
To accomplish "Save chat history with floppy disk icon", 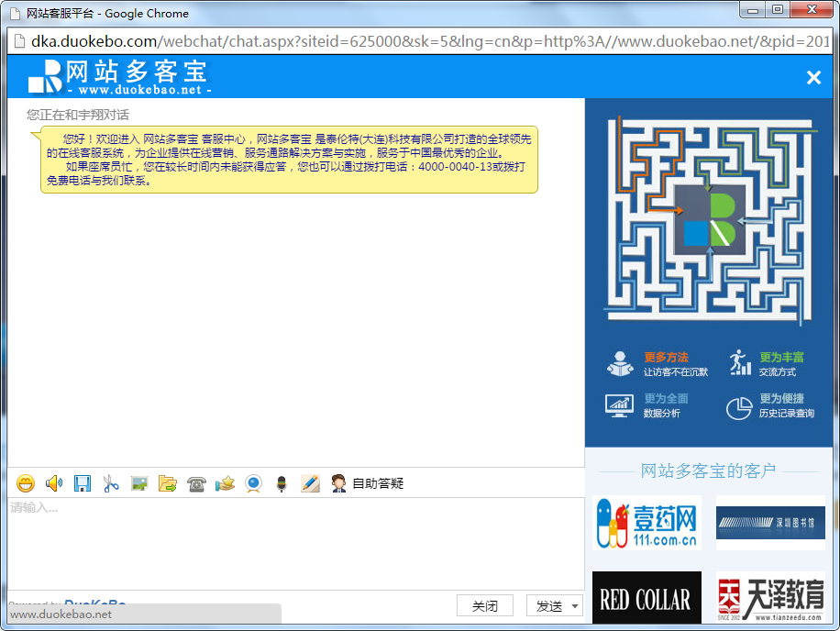I will (x=83, y=483).
